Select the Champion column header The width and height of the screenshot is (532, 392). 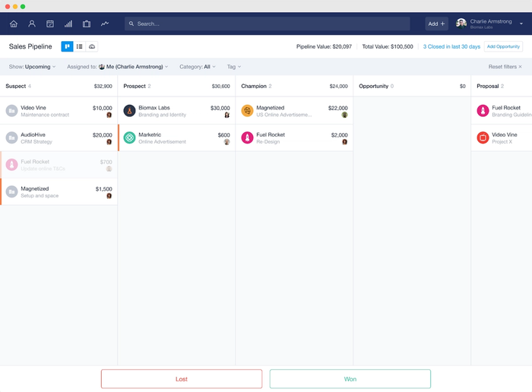(294, 86)
